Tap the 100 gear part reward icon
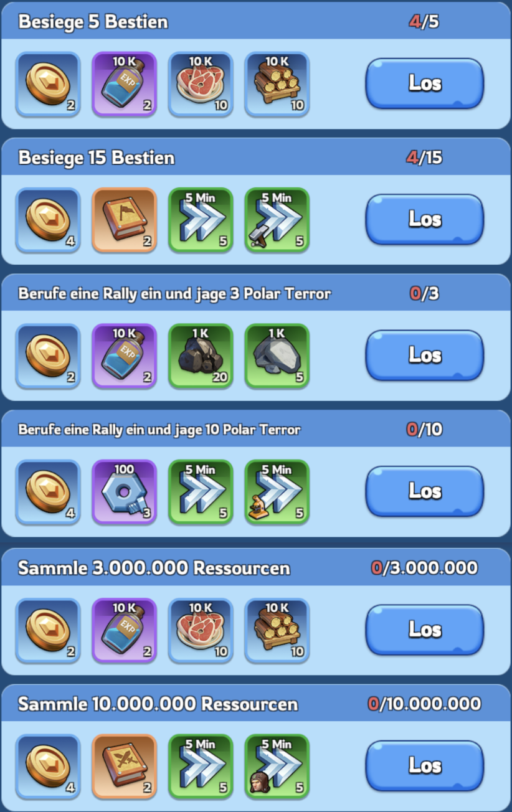This screenshot has height=812, width=512. click(125, 492)
